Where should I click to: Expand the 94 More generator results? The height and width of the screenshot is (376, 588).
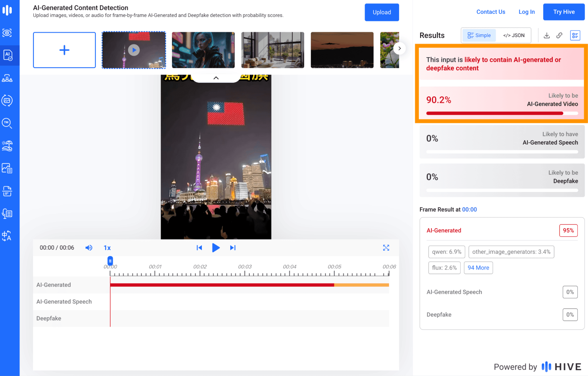478,268
